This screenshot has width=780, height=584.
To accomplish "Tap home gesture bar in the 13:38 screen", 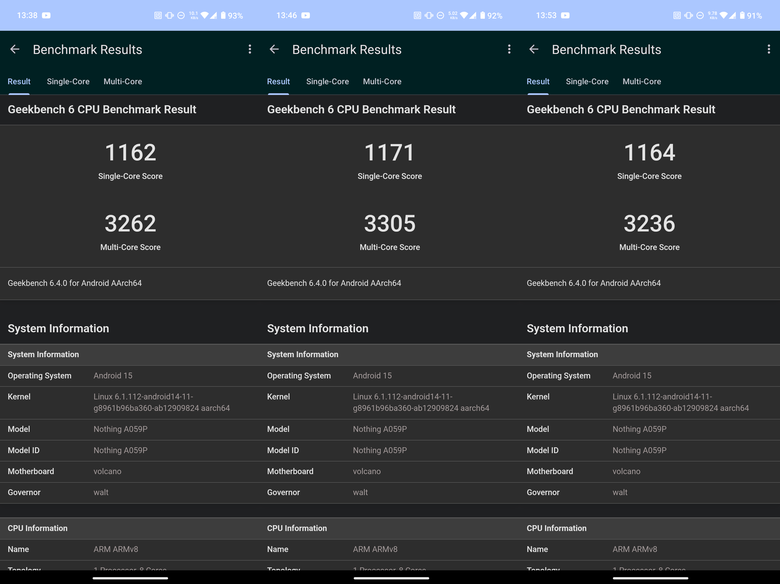I will point(130,578).
